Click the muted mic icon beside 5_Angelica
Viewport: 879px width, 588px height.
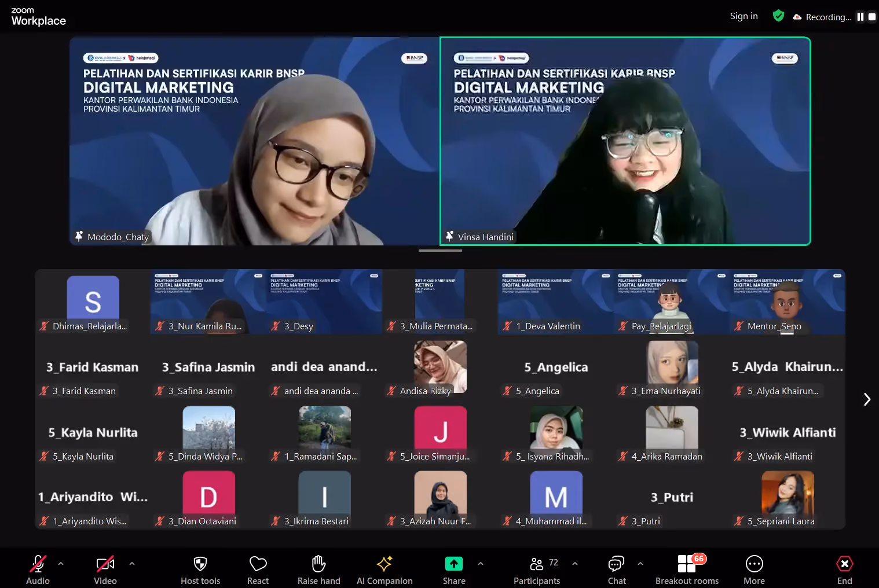pyautogui.click(x=507, y=391)
